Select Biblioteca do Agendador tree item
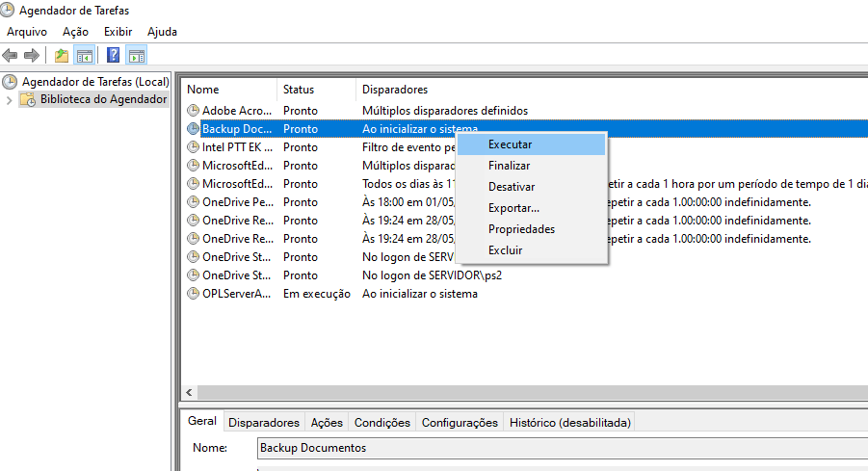868x471 pixels. pyautogui.click(x=103, y=99)
